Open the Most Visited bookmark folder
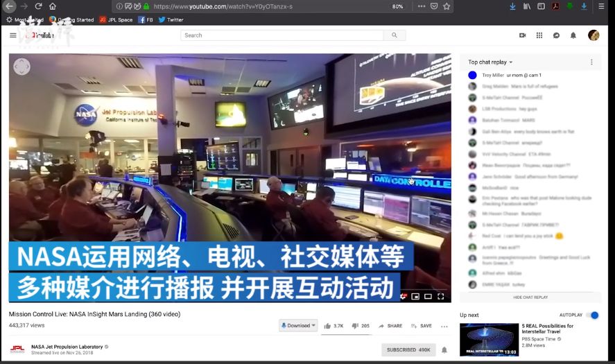The width and height of the screenshot is (615, 364). point(25,19)
